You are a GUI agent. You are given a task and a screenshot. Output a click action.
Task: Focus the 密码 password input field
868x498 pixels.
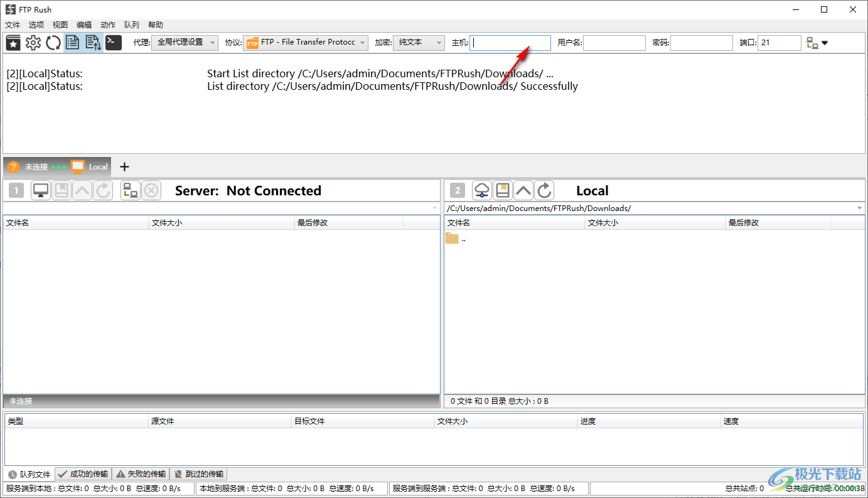702,43
